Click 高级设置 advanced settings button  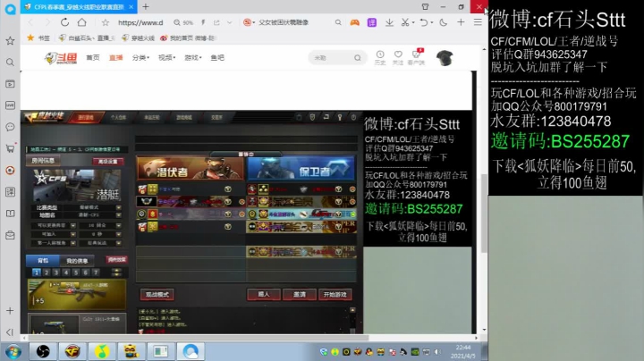(x=107, y=161)
